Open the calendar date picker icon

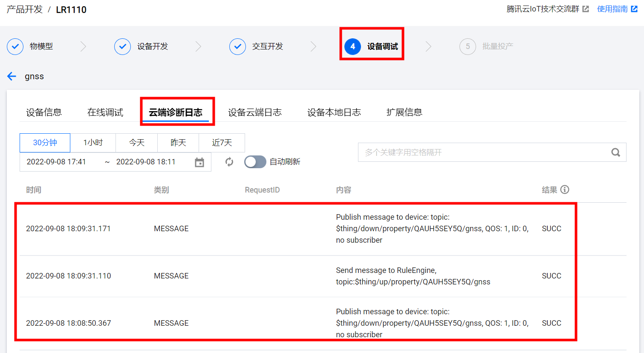(199, 162)
